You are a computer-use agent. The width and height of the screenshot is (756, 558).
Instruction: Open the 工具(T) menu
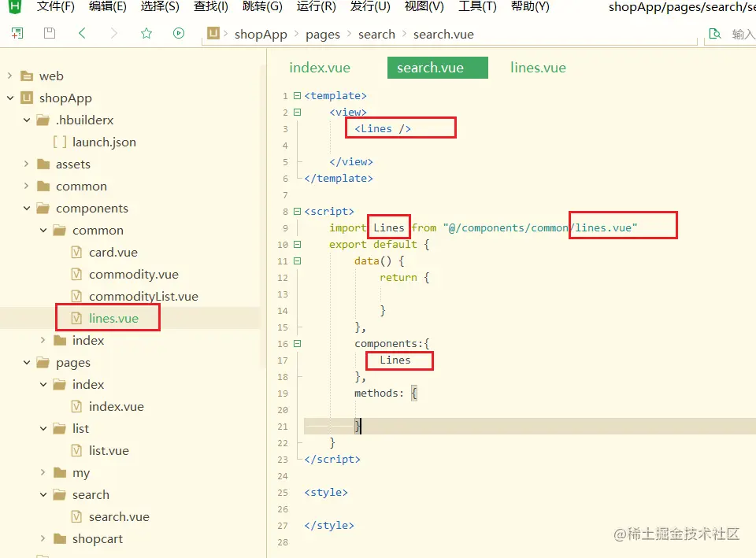(x=477, y=7)
